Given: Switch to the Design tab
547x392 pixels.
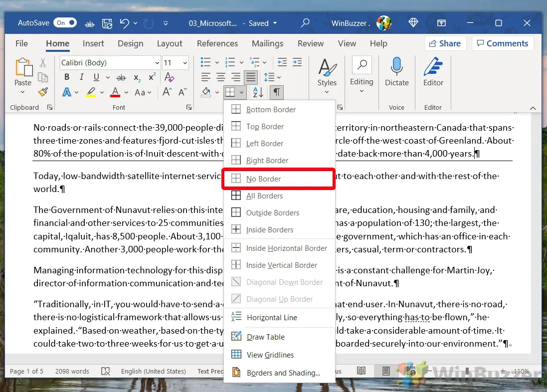Looking at the screenshot, I should coord(130,43).
